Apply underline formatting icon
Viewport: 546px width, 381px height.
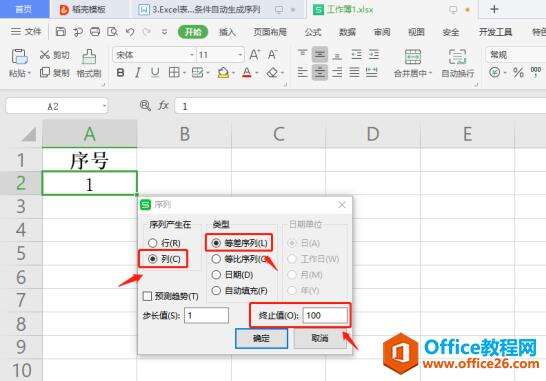(x=155, y=72)
